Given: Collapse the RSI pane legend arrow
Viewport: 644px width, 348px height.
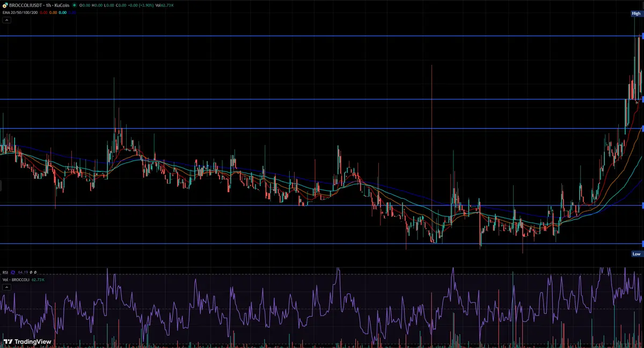Looking at the screenshot, I should tap(7, 287).
